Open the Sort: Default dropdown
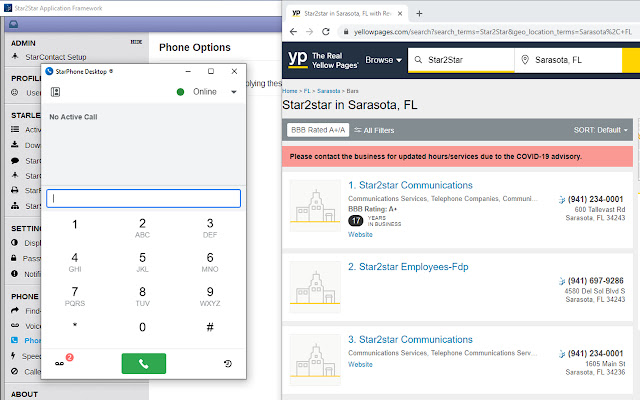The width and height of the screenshot is (640, 400). pos(600,130)
